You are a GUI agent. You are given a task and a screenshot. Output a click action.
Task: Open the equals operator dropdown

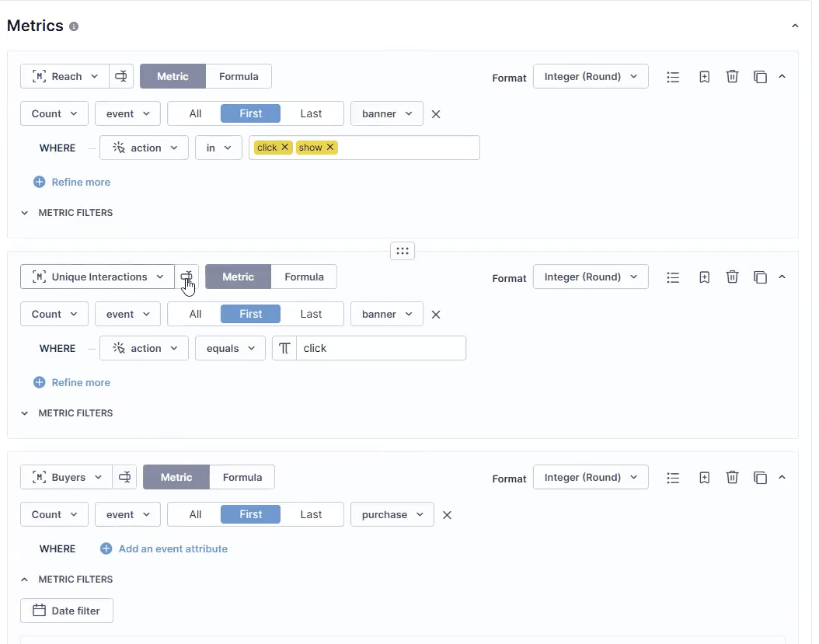(x=230, y=348)
